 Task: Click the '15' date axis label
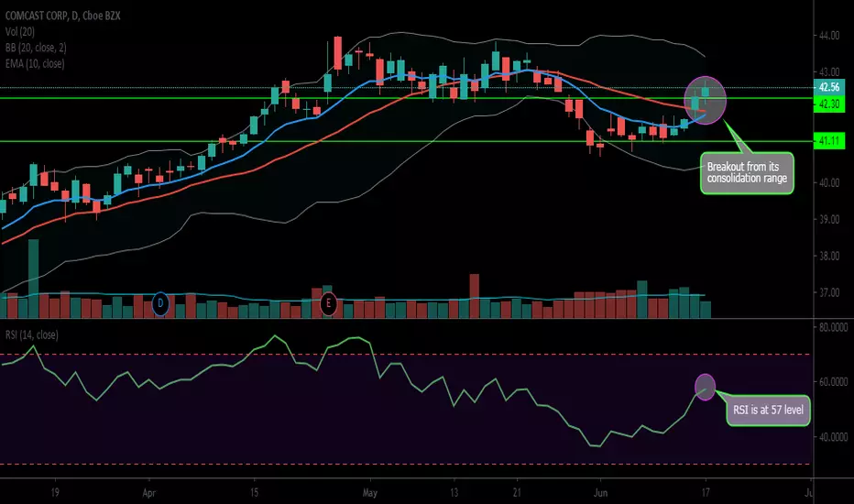point(254,493)
